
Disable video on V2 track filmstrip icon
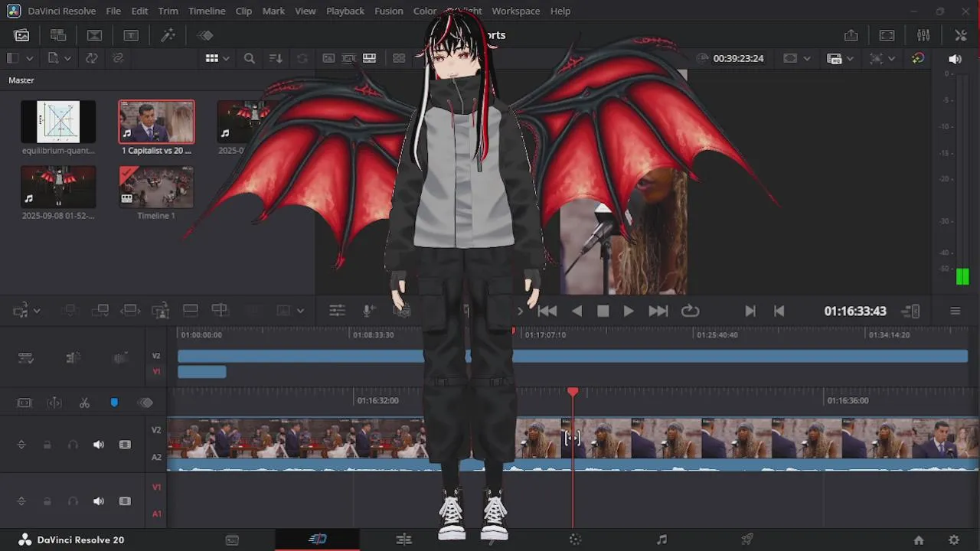(x=125, y=445)
